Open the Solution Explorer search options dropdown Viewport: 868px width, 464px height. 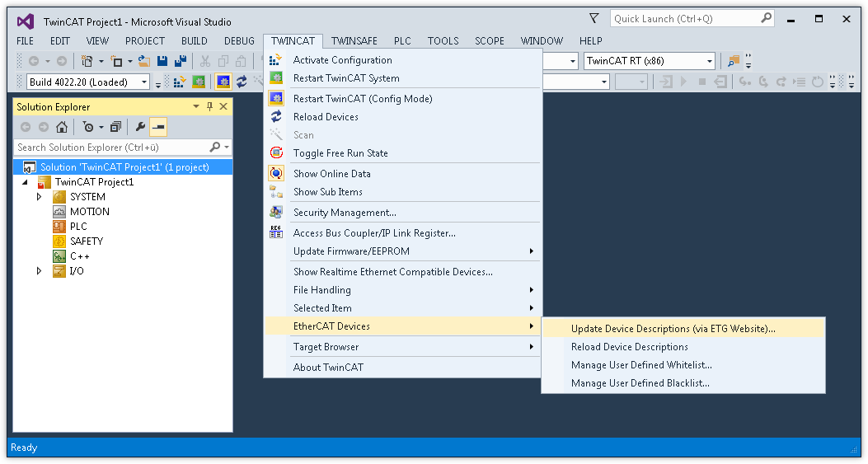point(227,148)
